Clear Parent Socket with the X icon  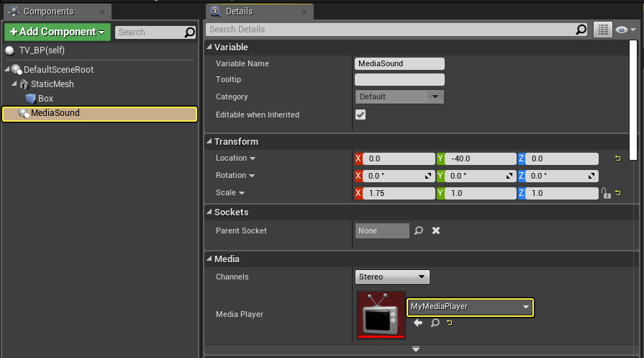436,231
